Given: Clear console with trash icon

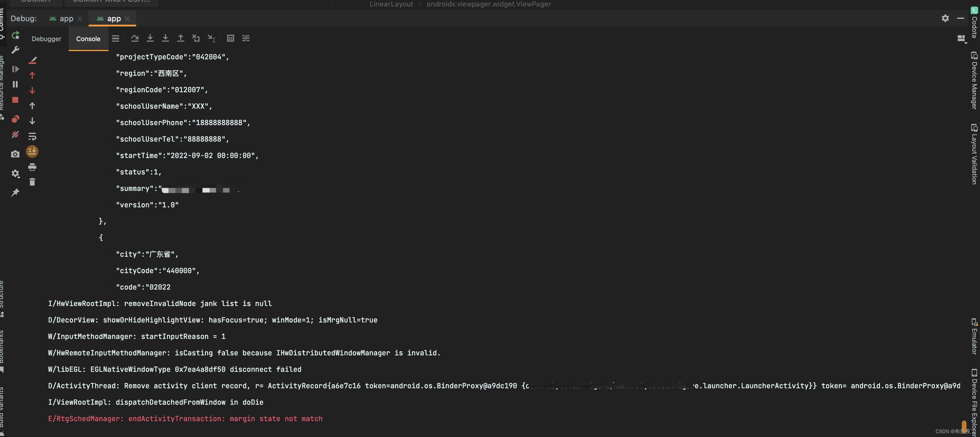Looking at the screenshot, I should click(32, 182).
